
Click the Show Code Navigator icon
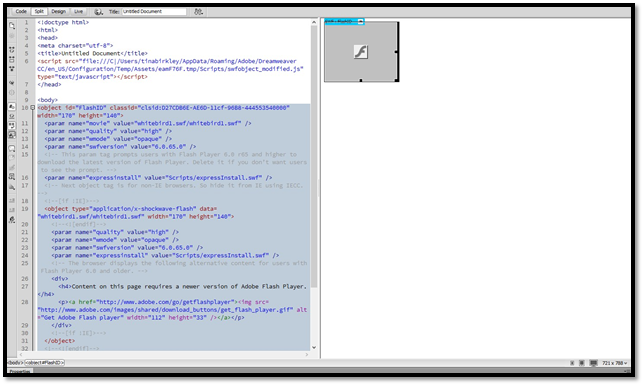(12, 36)
